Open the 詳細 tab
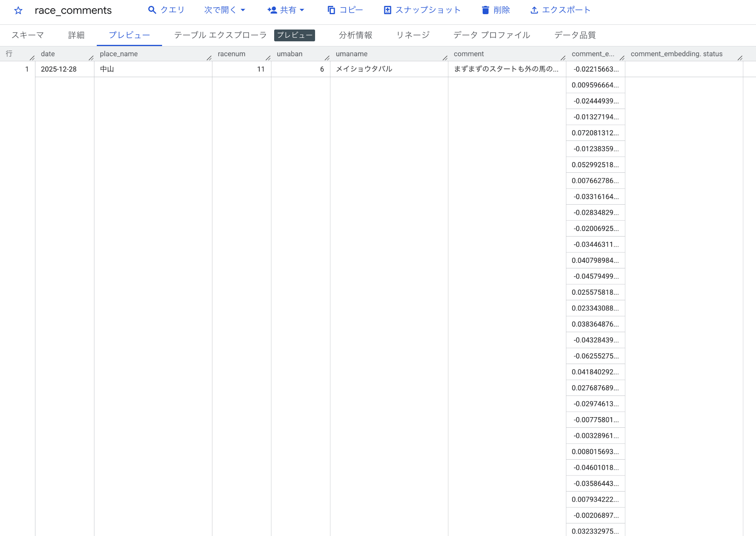The height and width of the screenshot is (536, 756). click(x=76, y=35)
